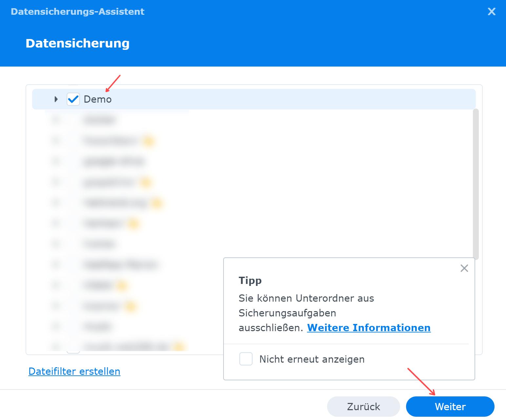Select the Demo folder name label
506x420 pixels.
[98, 99]
